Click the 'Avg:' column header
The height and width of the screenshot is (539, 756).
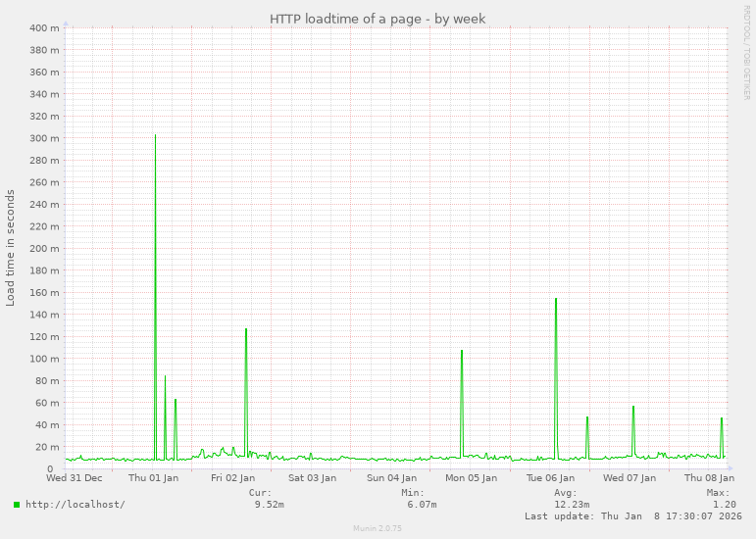pyautogui.click(x=566, y=493)
